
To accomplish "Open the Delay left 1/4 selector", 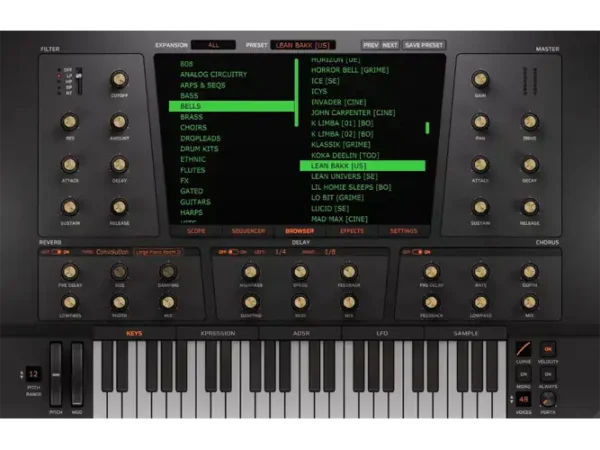I will pyautogui.click(x=280, y=252).
